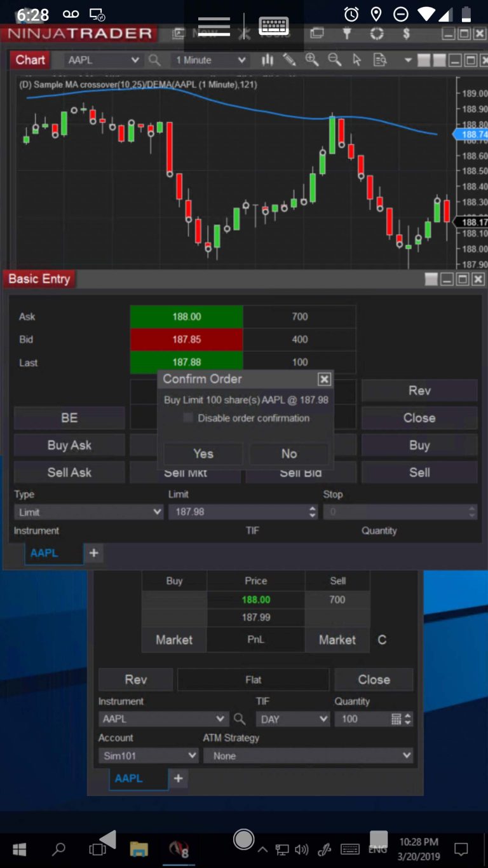Screen dimensions: 488x868
Task: Open the chart toolbar overflow arrow
Action: pos(408,60)
